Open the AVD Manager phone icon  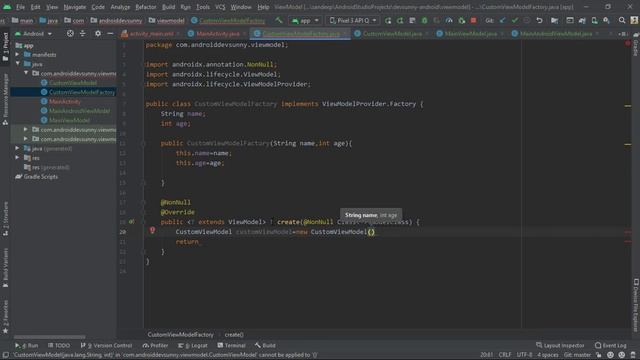pyautogui.click(x=594, y=20)
